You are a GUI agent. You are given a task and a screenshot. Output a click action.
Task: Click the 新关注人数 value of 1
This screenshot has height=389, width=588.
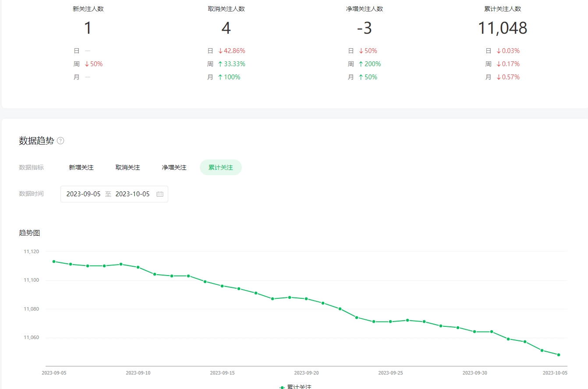(x=88, y=28)
